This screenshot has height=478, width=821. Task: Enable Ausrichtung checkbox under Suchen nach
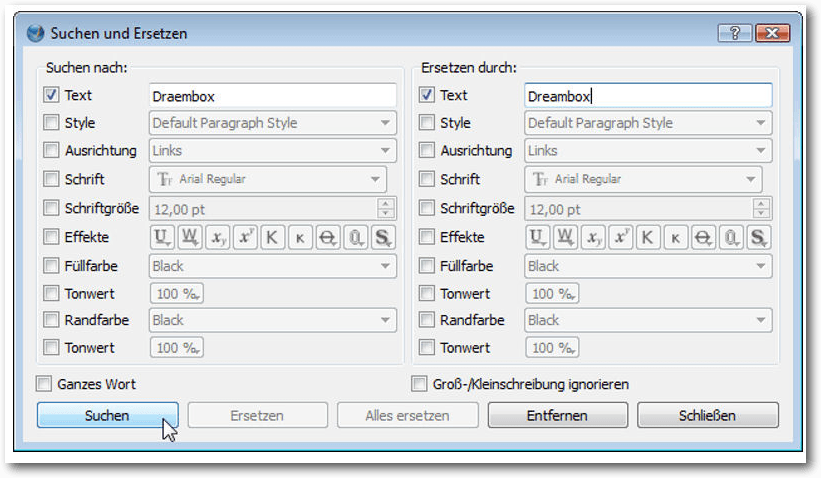(51, 150)
